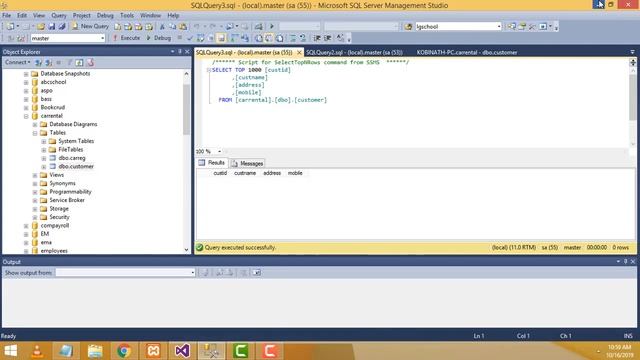Expand the abcschool database node
This screenshot has width=640, height=360.
point(26,82)
